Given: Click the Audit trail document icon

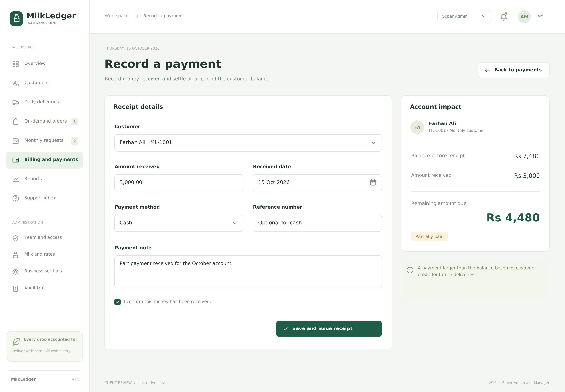Looking at the screenshot, I should coord(15,289).
